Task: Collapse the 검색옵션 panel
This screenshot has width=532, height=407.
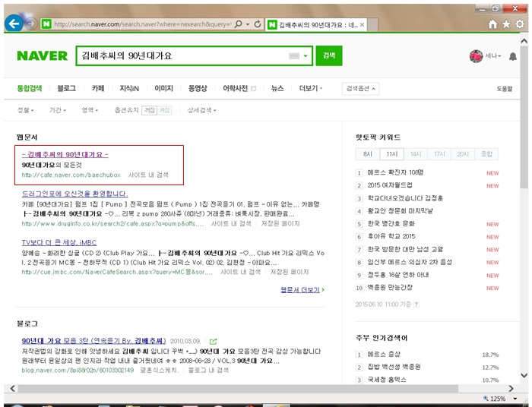Action: tap(360, 89)
